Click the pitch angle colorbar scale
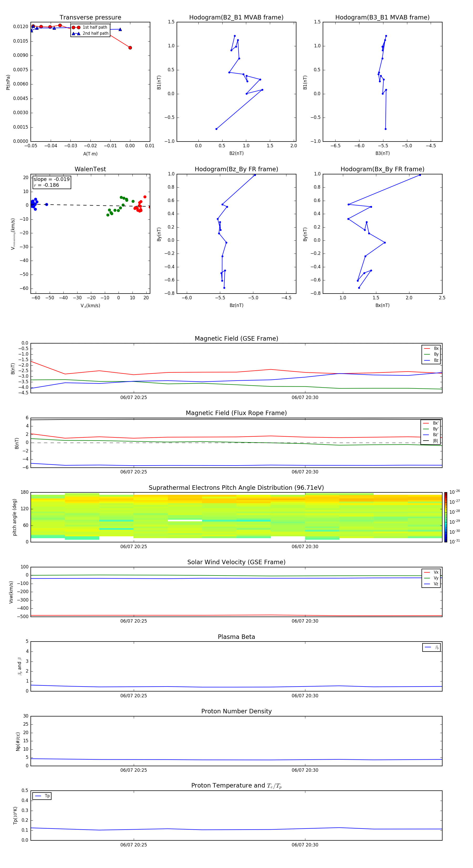The image size is (473, 868). tap(446, 517)
